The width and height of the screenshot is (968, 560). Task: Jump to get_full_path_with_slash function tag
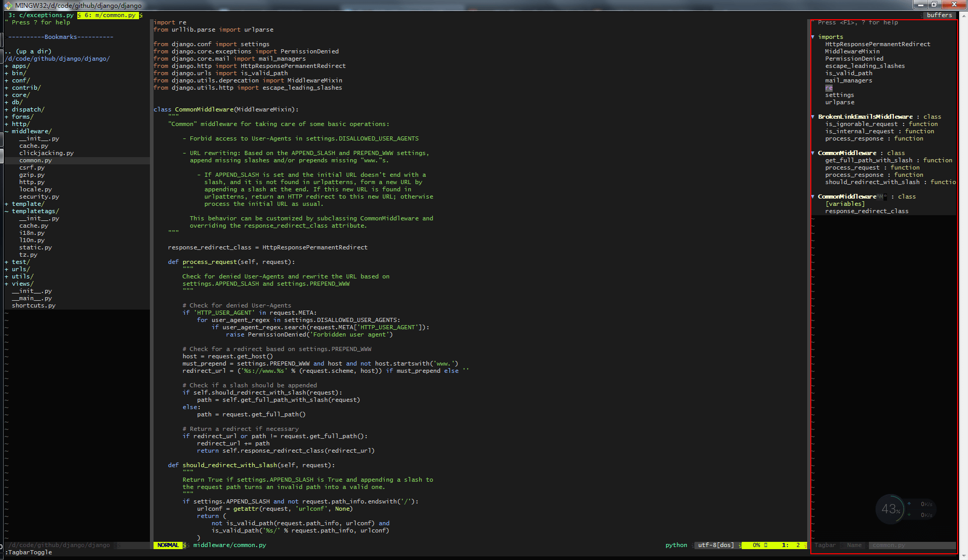pyautogui.click(x=888, y=160)
